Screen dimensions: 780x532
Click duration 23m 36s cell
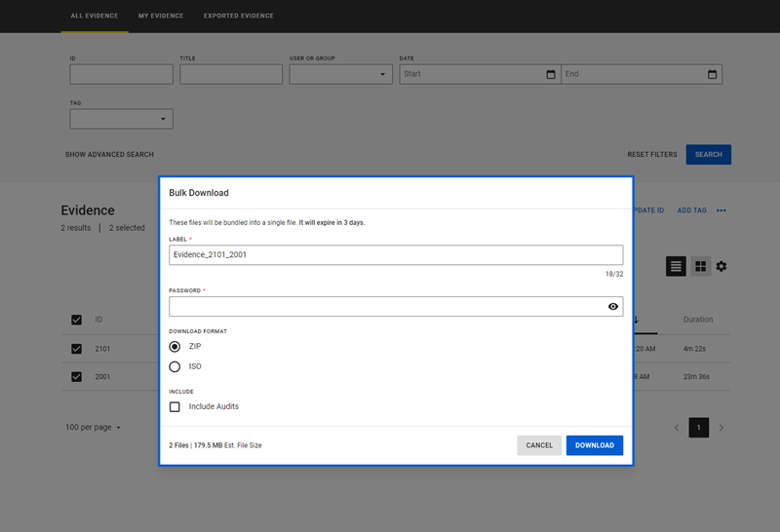(696, 376)
